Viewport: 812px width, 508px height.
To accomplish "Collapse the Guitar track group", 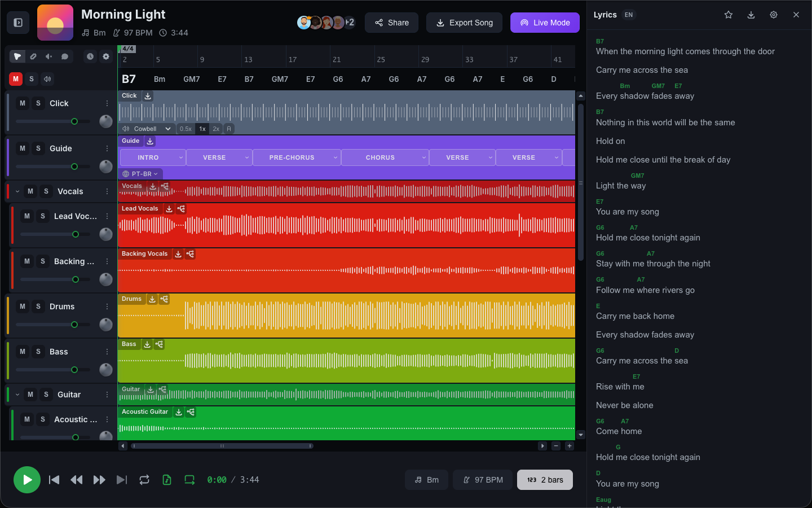I will click(17, 395).
